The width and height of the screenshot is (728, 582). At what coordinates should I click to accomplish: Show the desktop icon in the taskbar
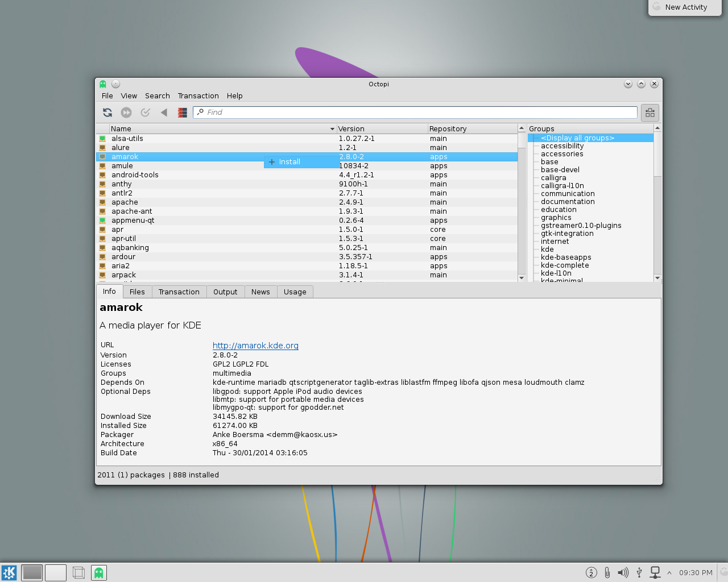click(79, 572)
